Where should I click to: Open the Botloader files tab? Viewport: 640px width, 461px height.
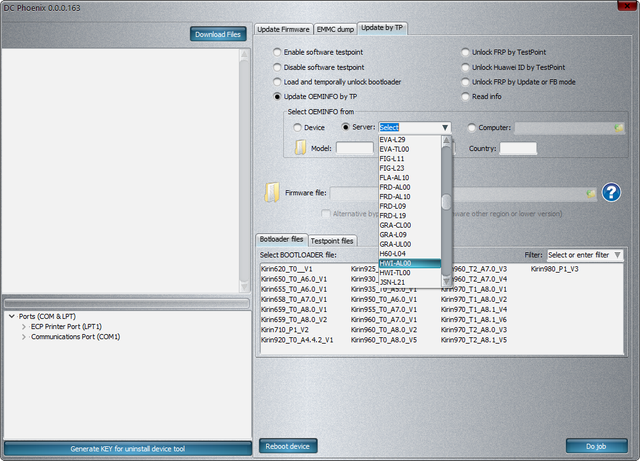click(281, 239)
